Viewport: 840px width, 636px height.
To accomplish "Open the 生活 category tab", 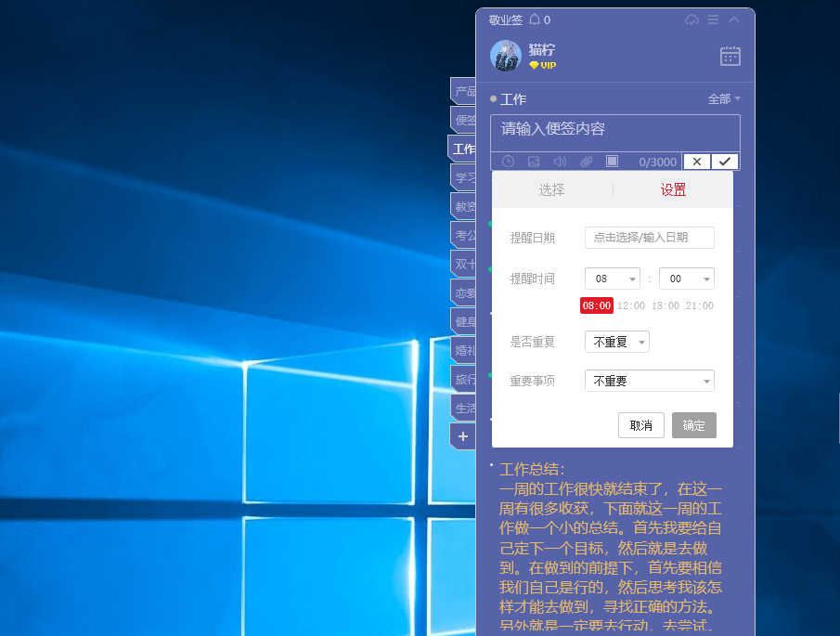I will coord(464,409).
